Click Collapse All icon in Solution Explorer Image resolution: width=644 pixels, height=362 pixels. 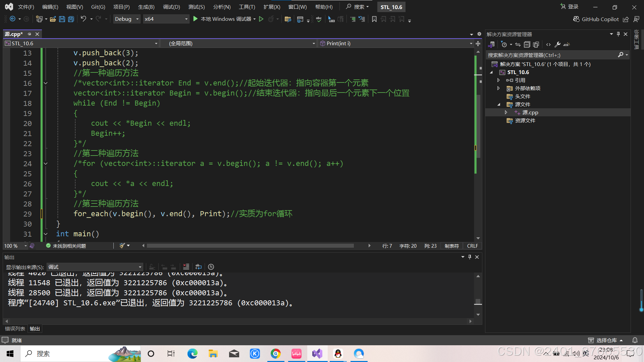coord(527,44)
